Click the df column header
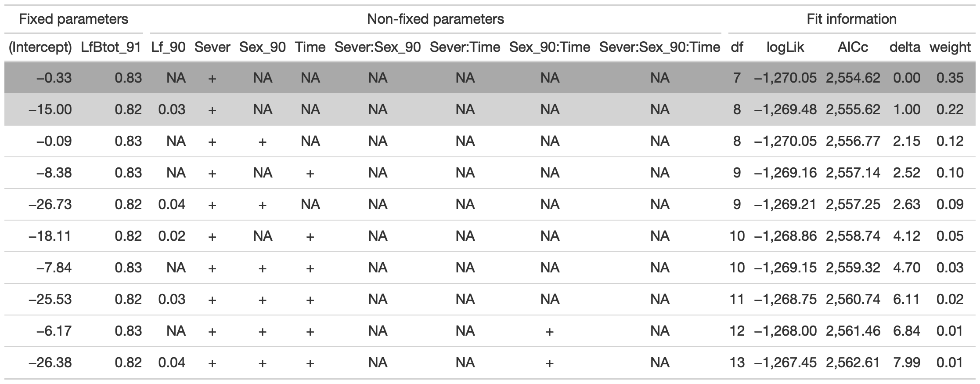This screenshot has height=384, width=980. coord(737,47)
